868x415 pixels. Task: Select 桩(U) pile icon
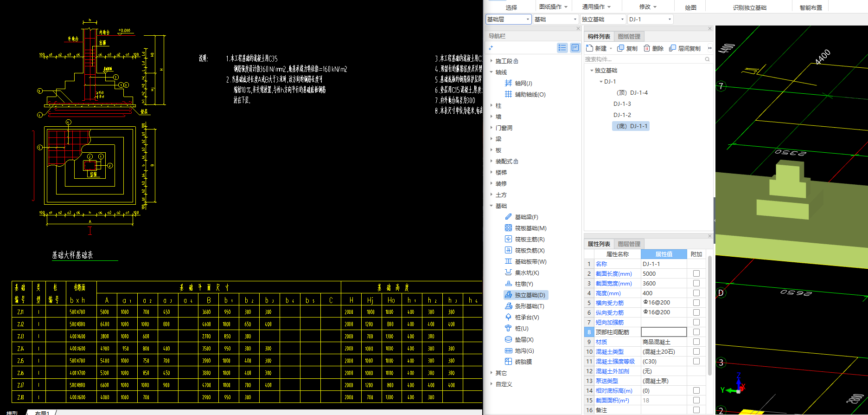tap(508, 328)
